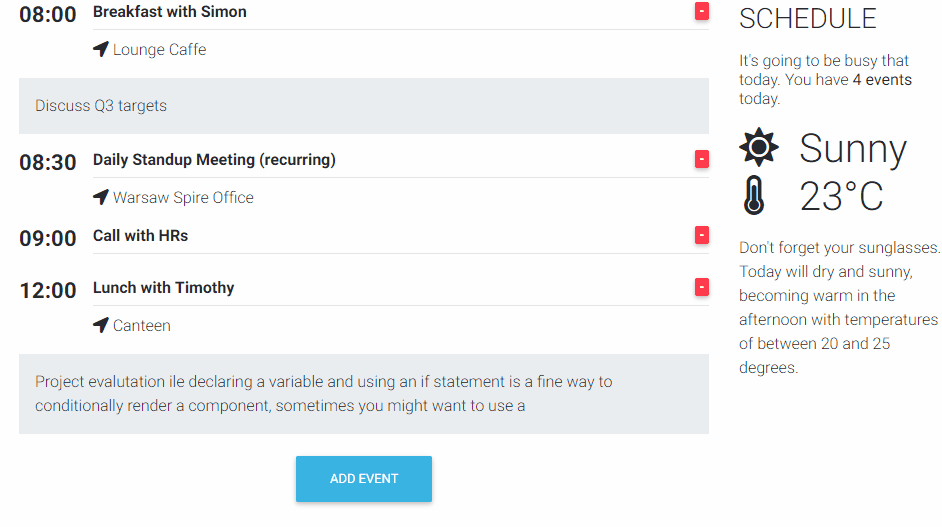Remove the Lunch with Timothy event
942x527 pixels.
tap(702, 287)
